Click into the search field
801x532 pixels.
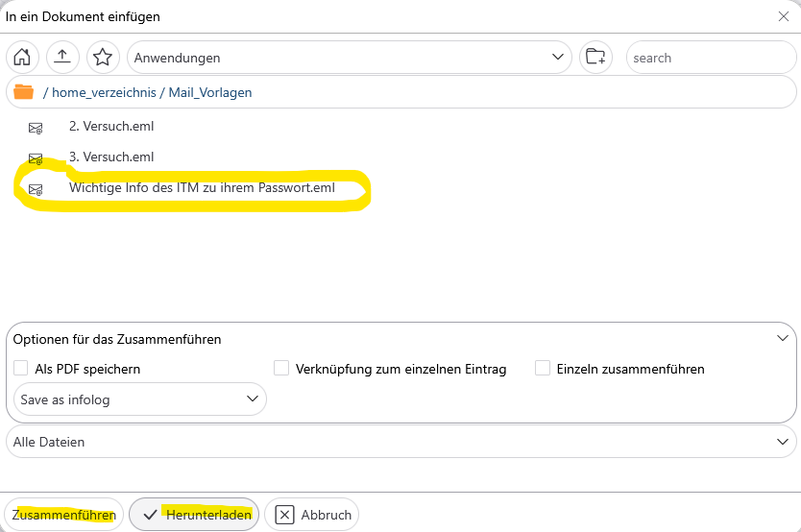point(709,58)
